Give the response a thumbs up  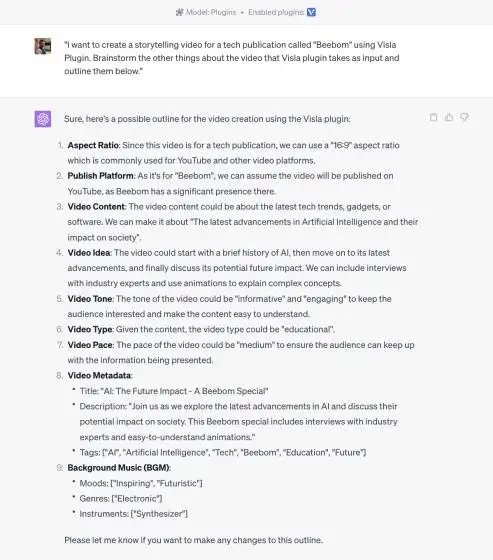[x=449, y=117]
